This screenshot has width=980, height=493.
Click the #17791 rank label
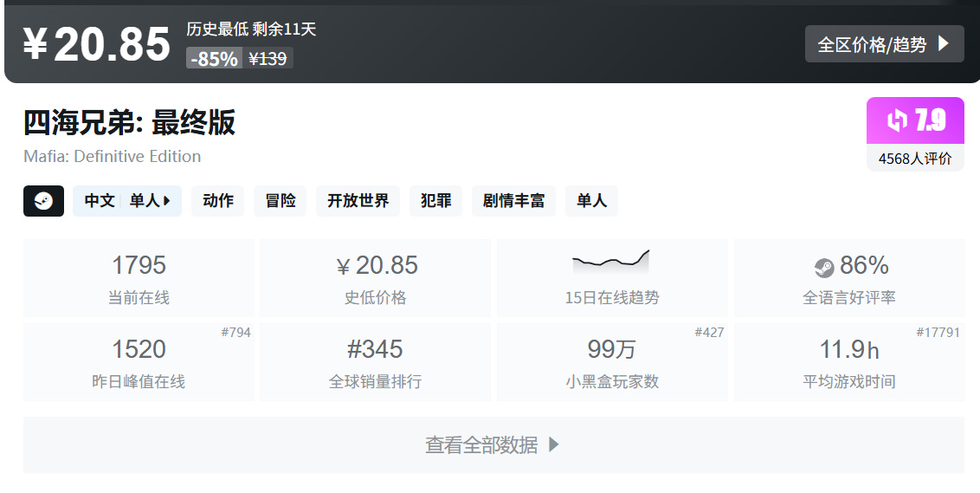(x=938, y=332)
